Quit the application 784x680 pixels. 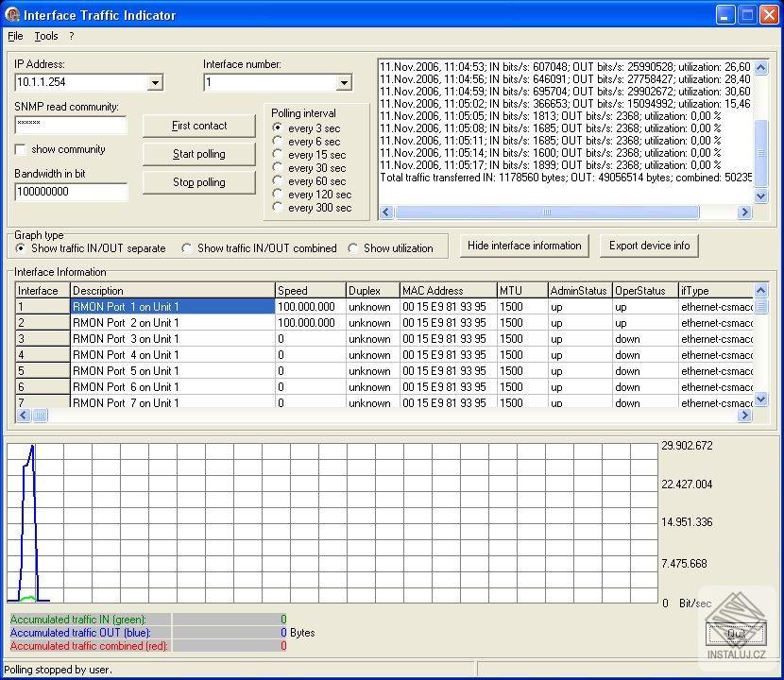coord(738,634)
